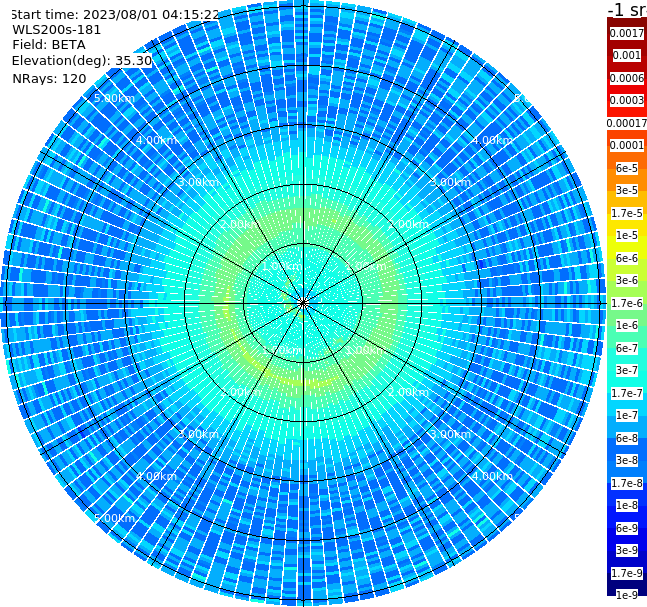Viewport: 647px width, 607px height.
Task: Select the Elevation(deg): 35.30 text
Action: click(82, 61)
